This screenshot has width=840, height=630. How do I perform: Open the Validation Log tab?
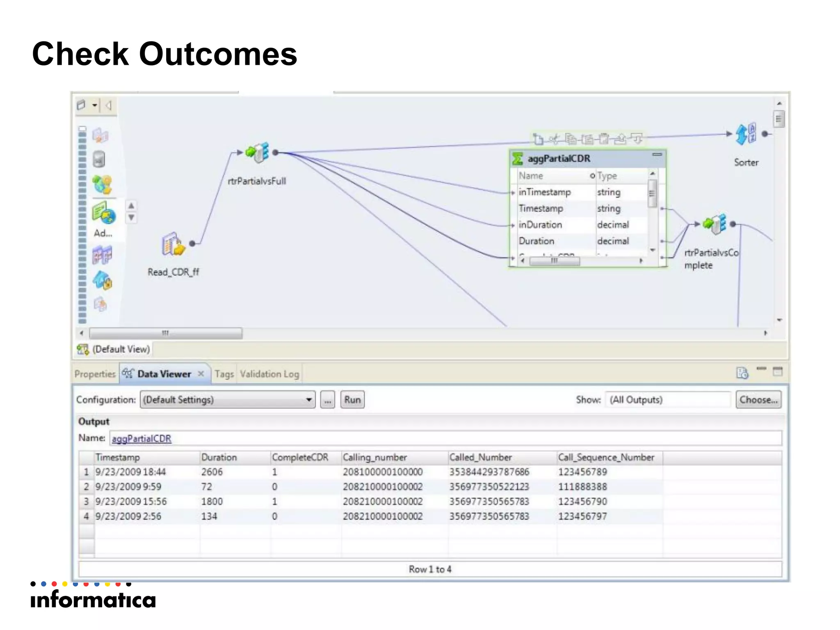[269, 374]
